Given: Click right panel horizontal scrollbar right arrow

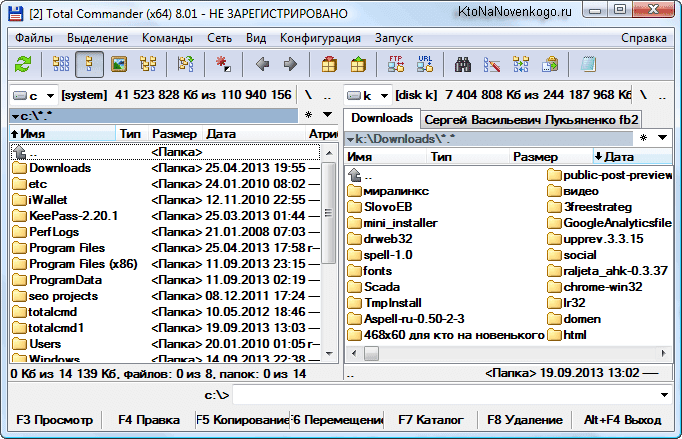Looking at the screenshot, I should pos(664,353).
